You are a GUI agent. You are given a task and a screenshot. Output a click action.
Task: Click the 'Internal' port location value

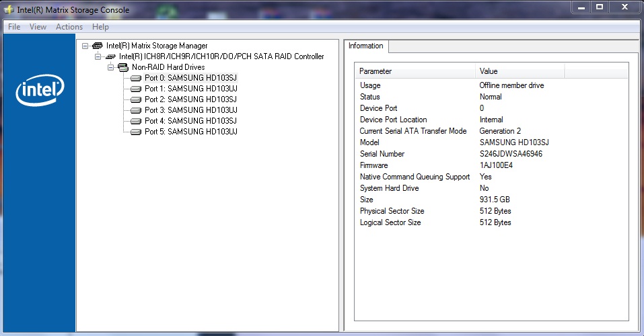pos(491,120)
